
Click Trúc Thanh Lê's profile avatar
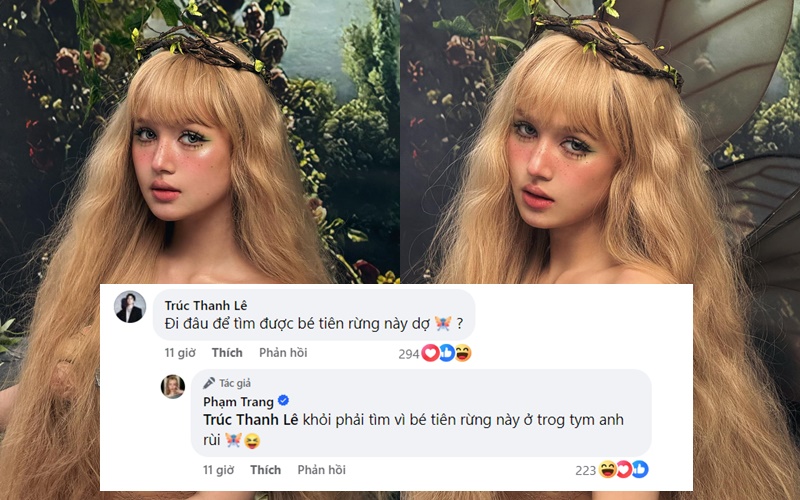point(130,308)
